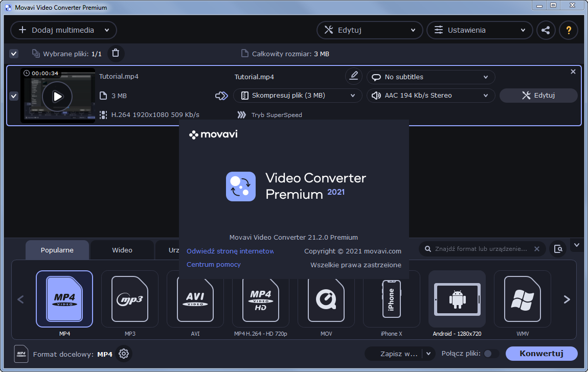This screenshot has width=588, height=372.
Task: Click the Zapisz w... button
Action: (394, 354)
